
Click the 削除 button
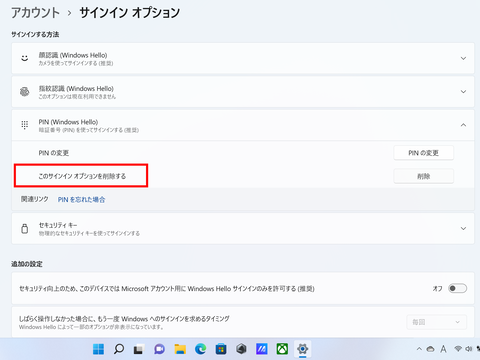point(423,176)
